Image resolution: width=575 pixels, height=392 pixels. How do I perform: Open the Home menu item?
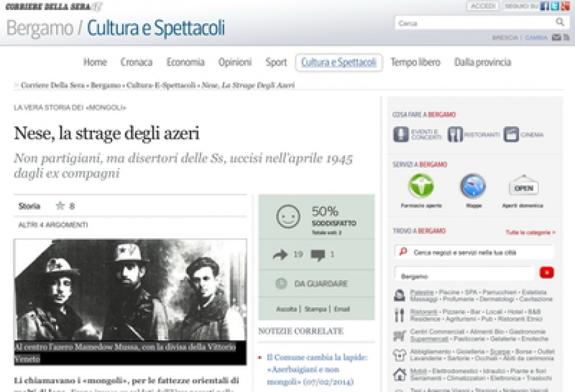click(95, 62)
